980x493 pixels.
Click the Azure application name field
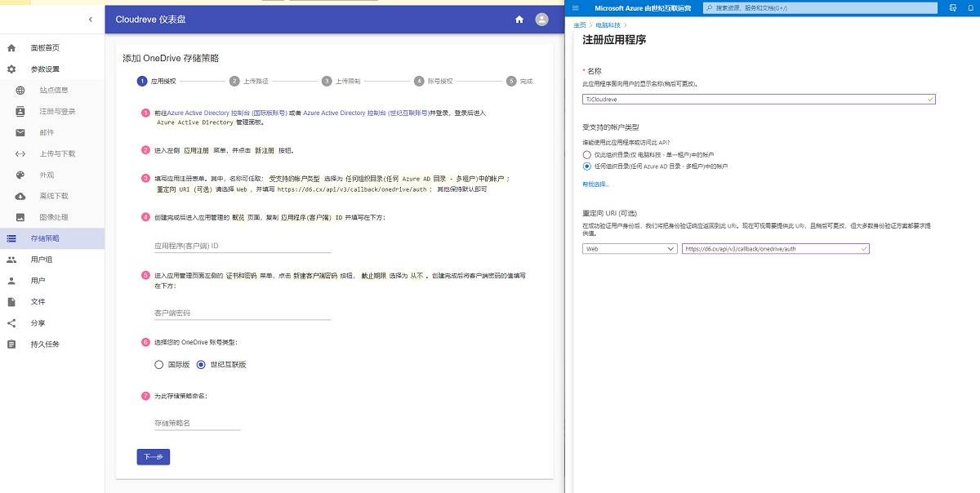759,99
